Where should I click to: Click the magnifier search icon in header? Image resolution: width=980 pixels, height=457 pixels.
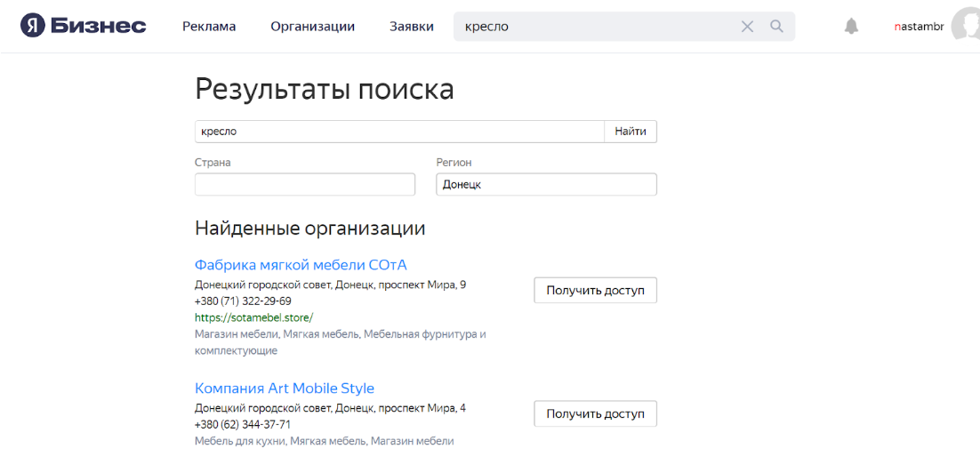click(x=777, y=27)
